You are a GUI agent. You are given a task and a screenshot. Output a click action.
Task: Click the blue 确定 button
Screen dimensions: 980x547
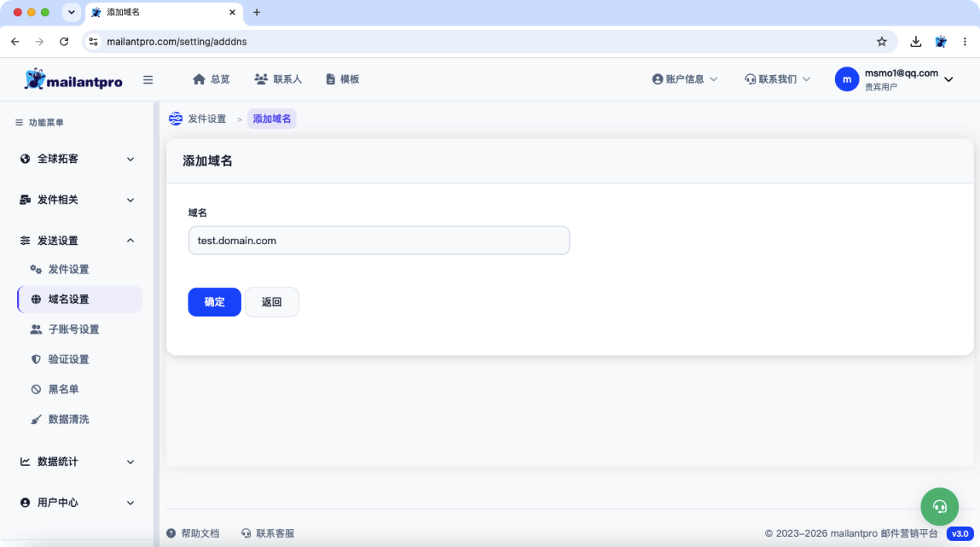tap(215, 302)
